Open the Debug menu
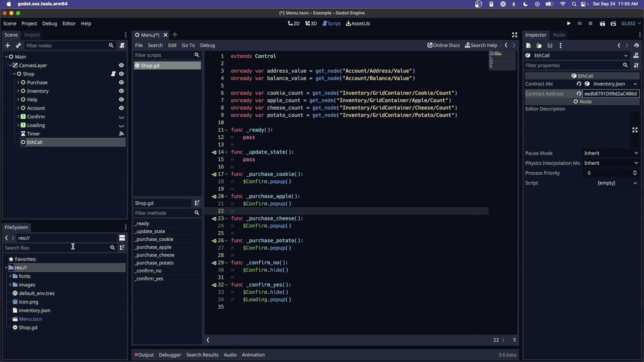The width and height of the screenshot is (644, 362). coord(49,23)
